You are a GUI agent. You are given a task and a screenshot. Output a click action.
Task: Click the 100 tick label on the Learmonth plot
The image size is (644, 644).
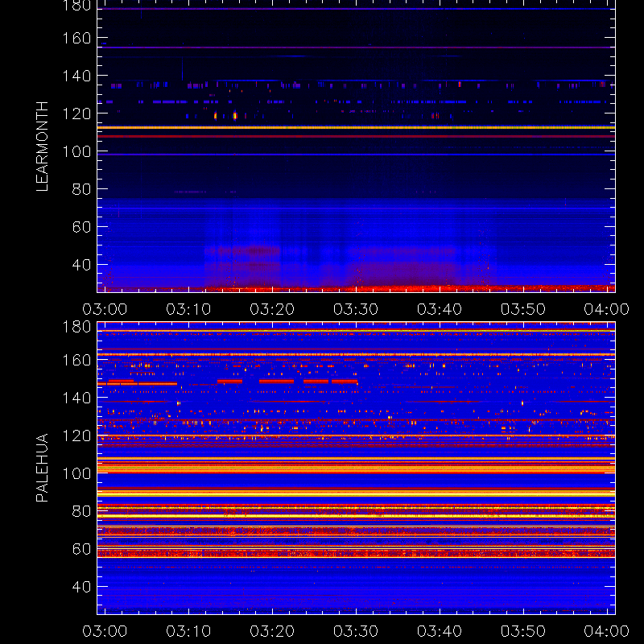76,151
